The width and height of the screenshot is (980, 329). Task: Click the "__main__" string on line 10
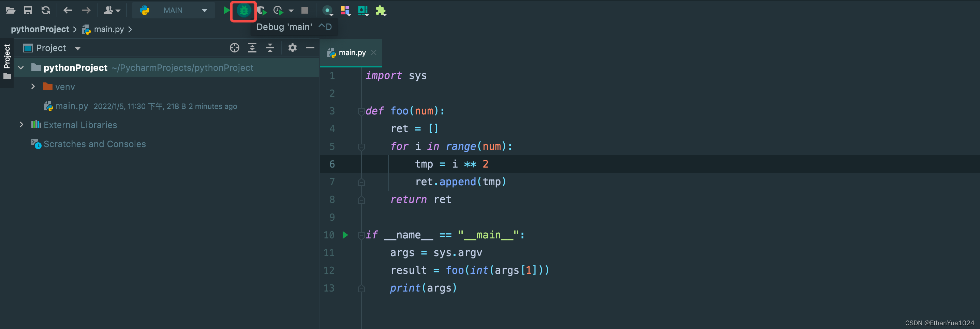pos(489,235)
